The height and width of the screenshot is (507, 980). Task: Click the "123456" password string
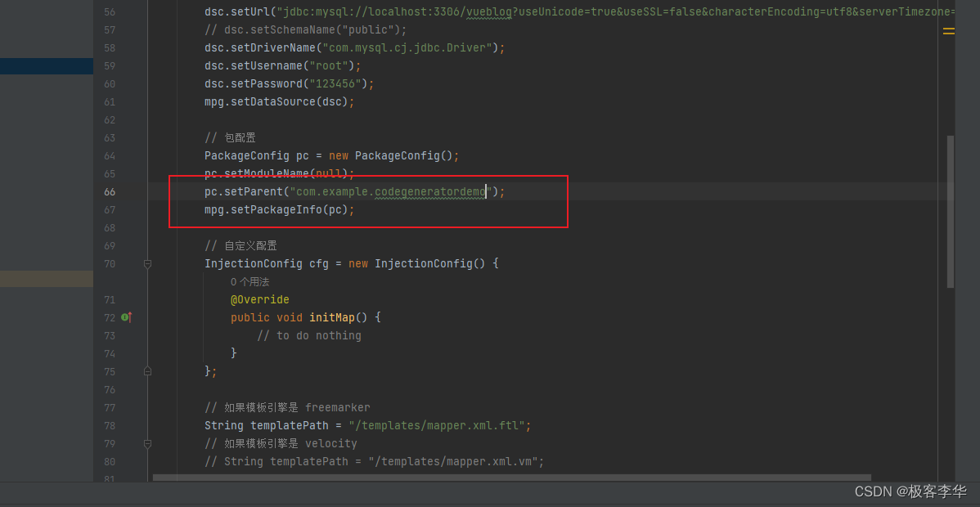pos(335,83)
